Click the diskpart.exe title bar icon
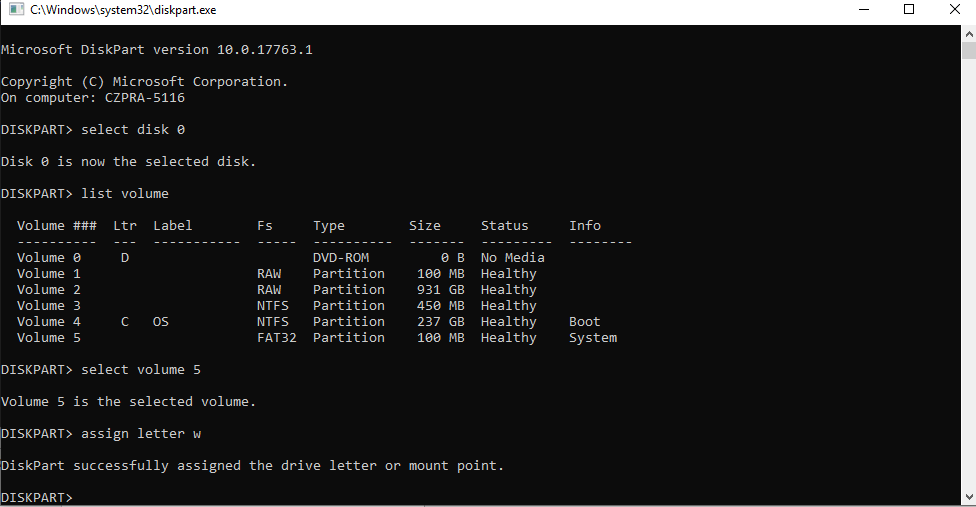Image resolution: width=976 pixels, height=507 pixels. click(16, 9)
